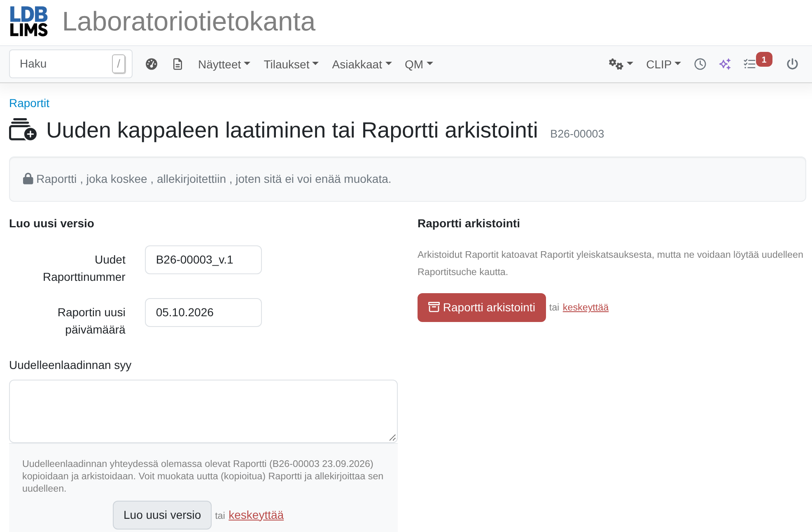Screen dimensions: 812x532
Task: Grab the textarea resize handle corner
Action: 393,438
